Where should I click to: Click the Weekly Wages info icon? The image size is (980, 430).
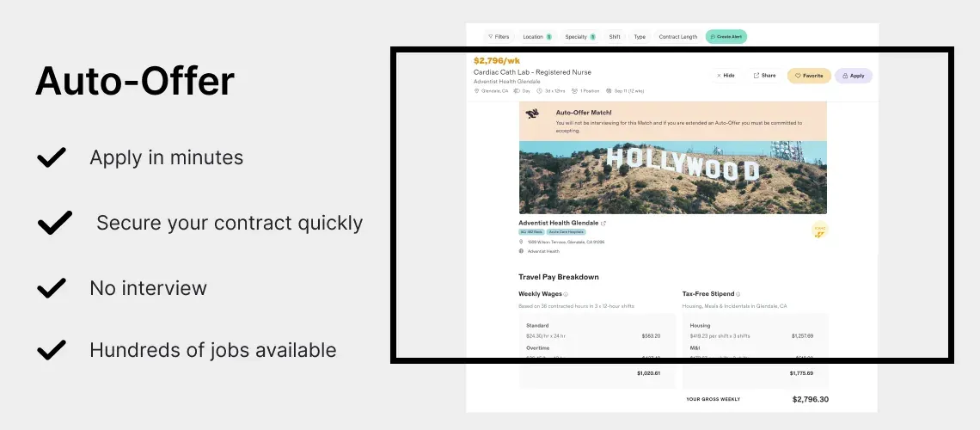tap(566, 294)
